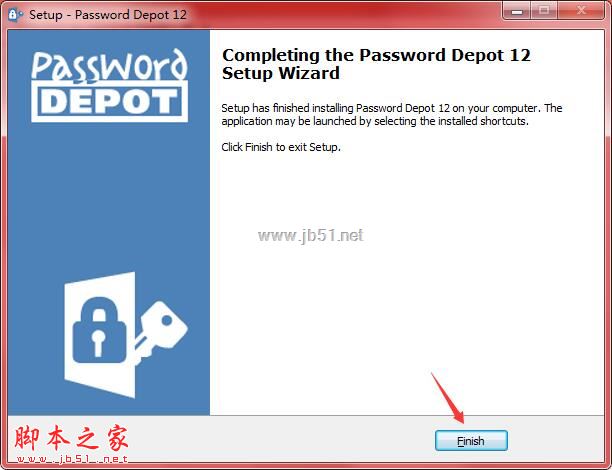Click the "Setup - Password Depot 12" window title
Viewport: 612px width, 470px height.
(108, 15)
